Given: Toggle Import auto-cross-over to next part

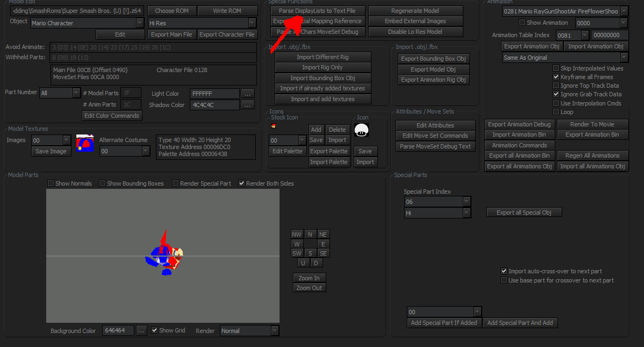Looking at the screenshot, I should pos(504,271).
